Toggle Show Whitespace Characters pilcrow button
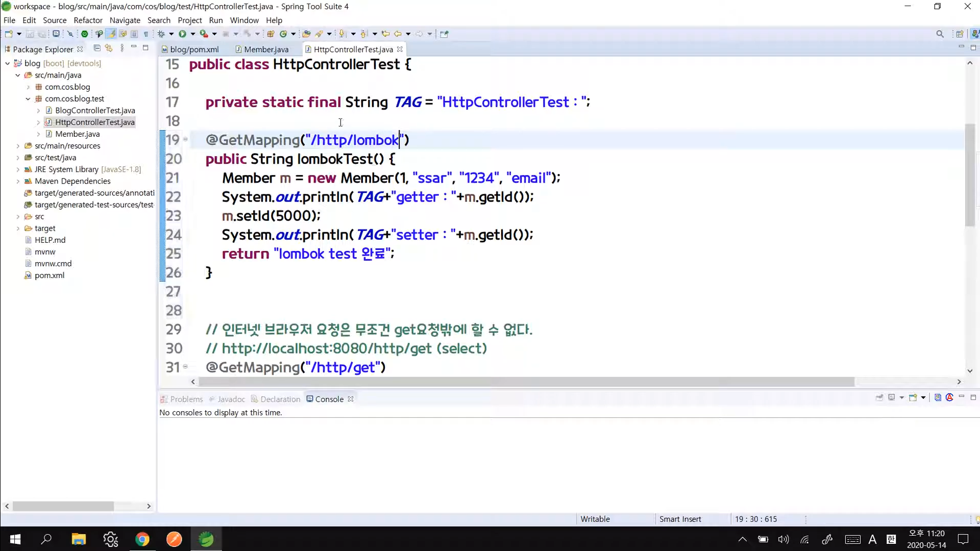 [x=146, y=34]
